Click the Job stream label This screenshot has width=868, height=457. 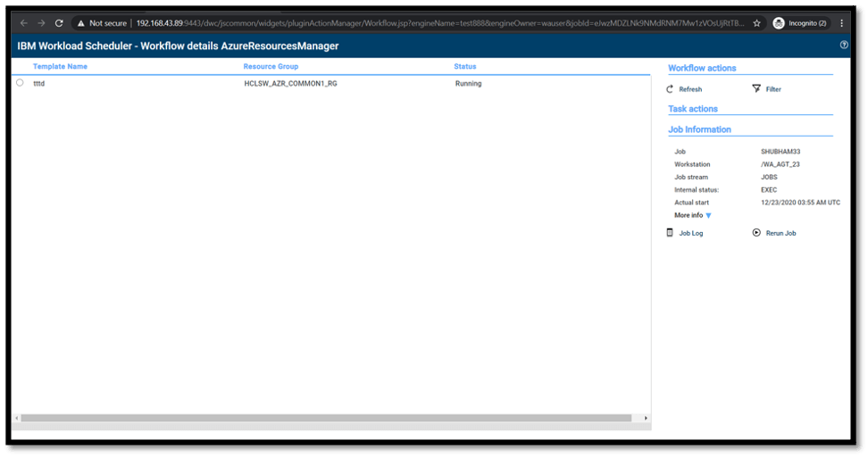point(691,177)
